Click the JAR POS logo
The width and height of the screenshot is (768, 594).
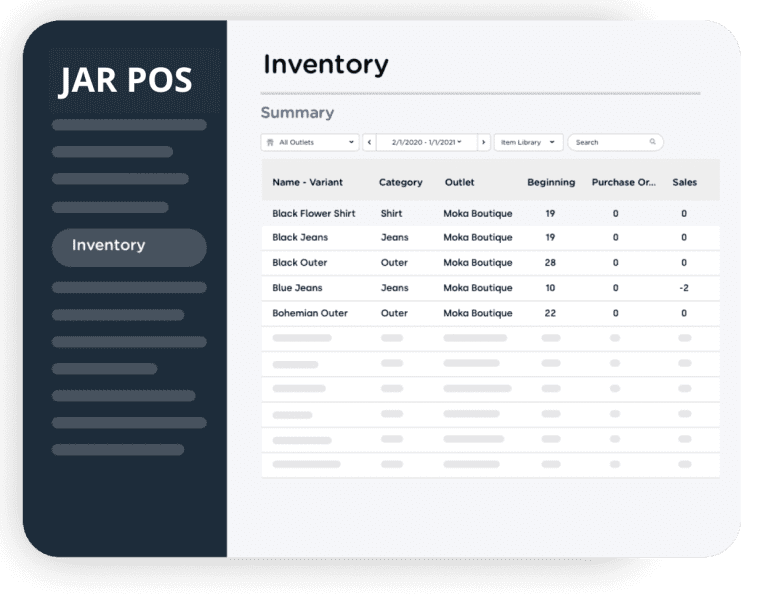coord(125,80)
